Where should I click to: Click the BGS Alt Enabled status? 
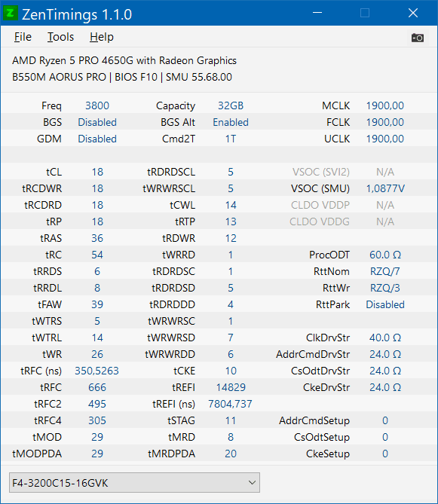[x=231, y=122]
